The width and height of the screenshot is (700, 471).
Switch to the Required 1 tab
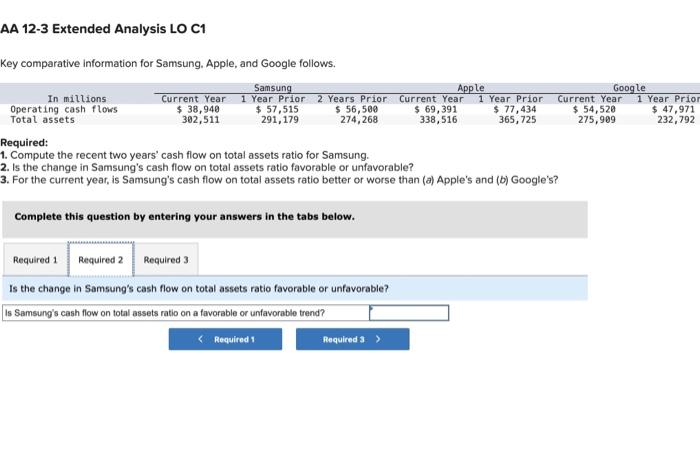pyautogui.click(x=35, y=259)
